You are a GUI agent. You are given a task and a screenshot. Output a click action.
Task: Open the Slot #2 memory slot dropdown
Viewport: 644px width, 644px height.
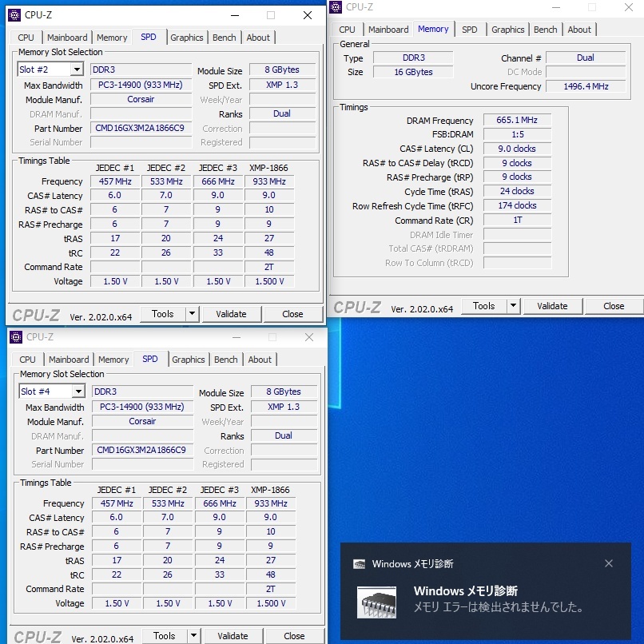tap(77, 70)
